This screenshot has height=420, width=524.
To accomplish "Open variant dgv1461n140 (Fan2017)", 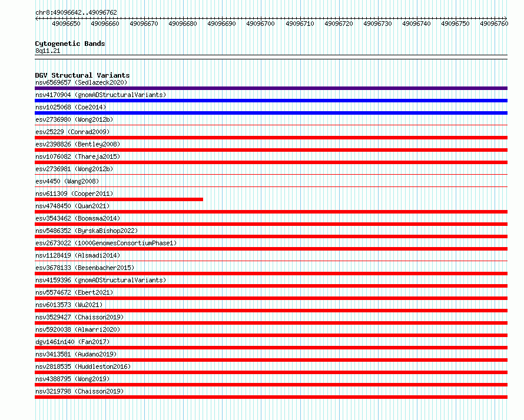I will click(x=72, y=342).
